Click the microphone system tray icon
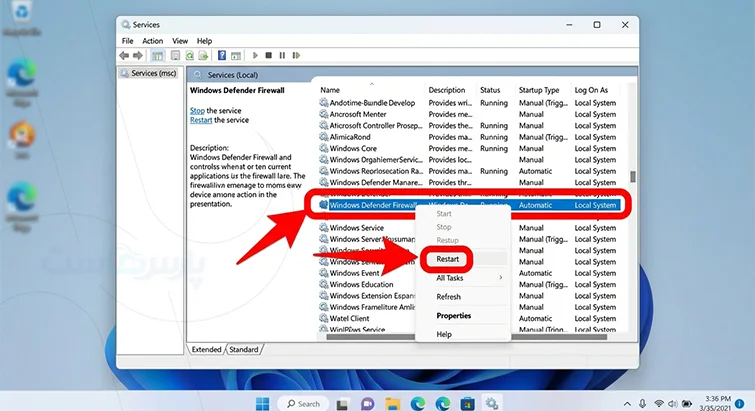Viewport: 755px width, 411px height. pos(642,404)
